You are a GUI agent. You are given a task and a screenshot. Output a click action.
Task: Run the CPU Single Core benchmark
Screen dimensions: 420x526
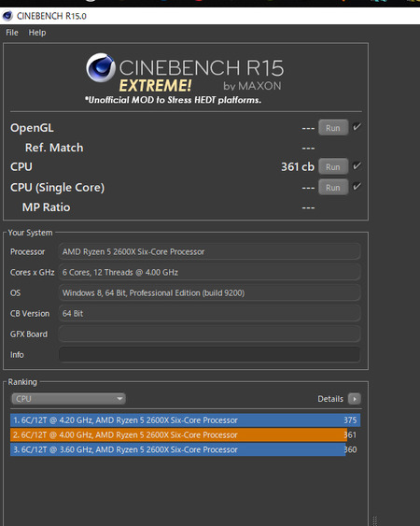coord(333,187)
